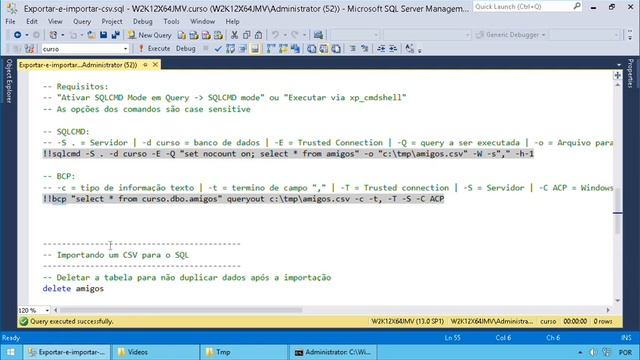The width and height of the screenshot is (640, 360).
Task: Open Navigate Backward history dropdown arrow
Action: pos(27,35)
